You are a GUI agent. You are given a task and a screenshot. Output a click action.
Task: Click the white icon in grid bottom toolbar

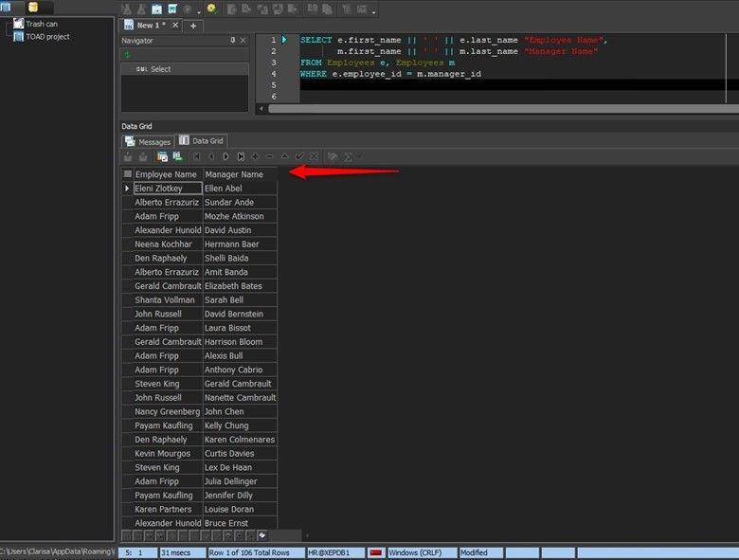pyautogui.click(x=262, y=535)
